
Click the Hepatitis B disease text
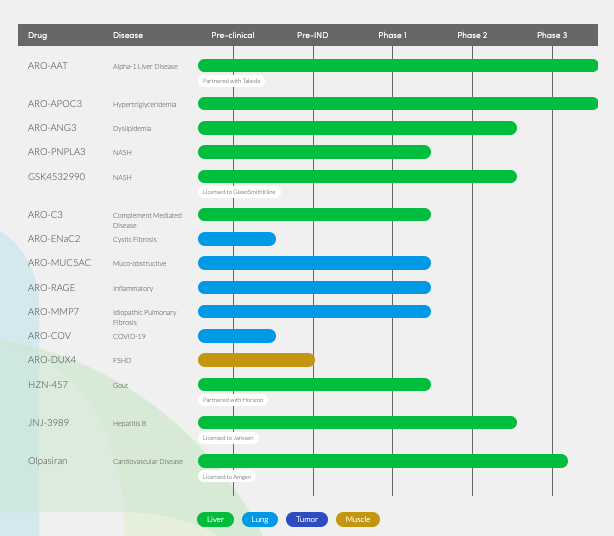(x=130, y=423)
